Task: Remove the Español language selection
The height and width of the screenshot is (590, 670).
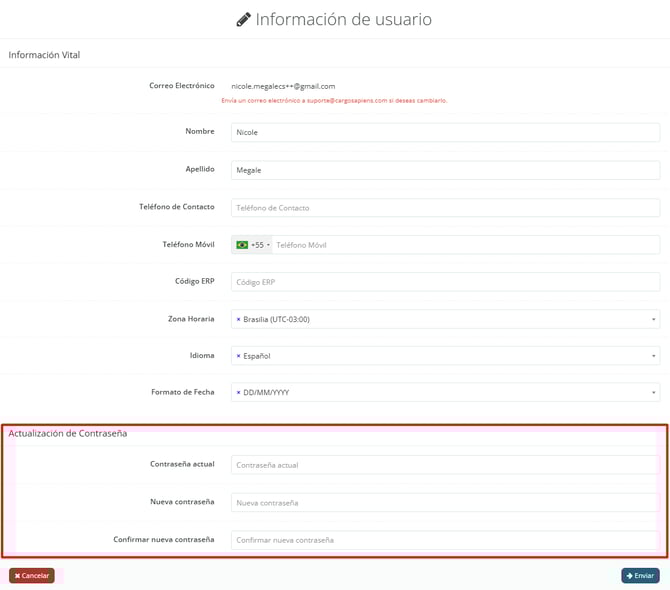Action: coord(238,356)
